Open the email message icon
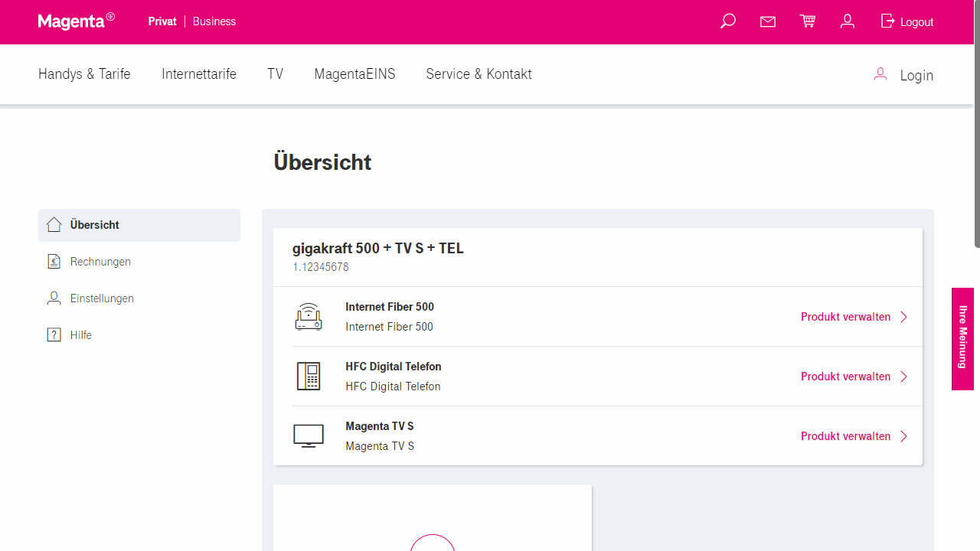 [767, 21]
